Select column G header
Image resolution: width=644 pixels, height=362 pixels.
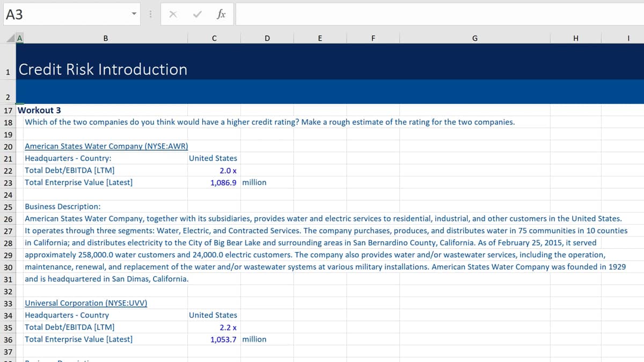[x=474, y=38]
